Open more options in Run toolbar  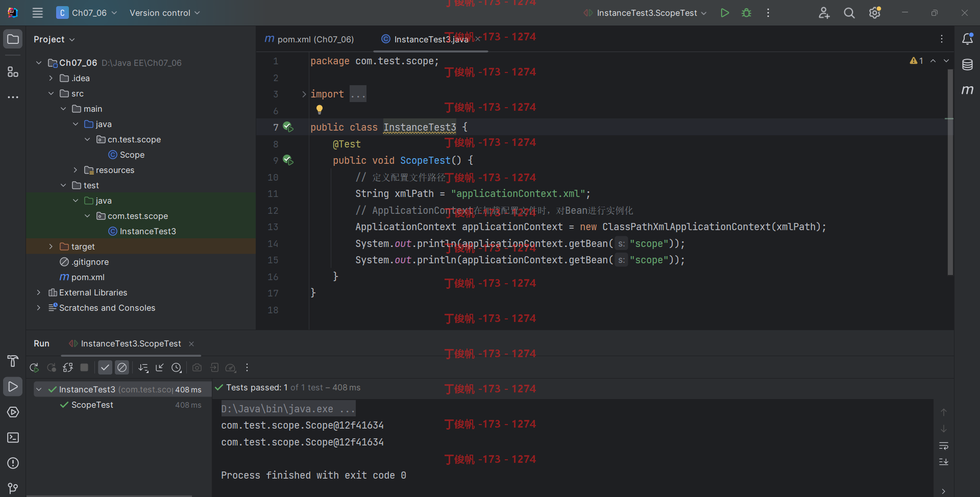click(247, 367)
